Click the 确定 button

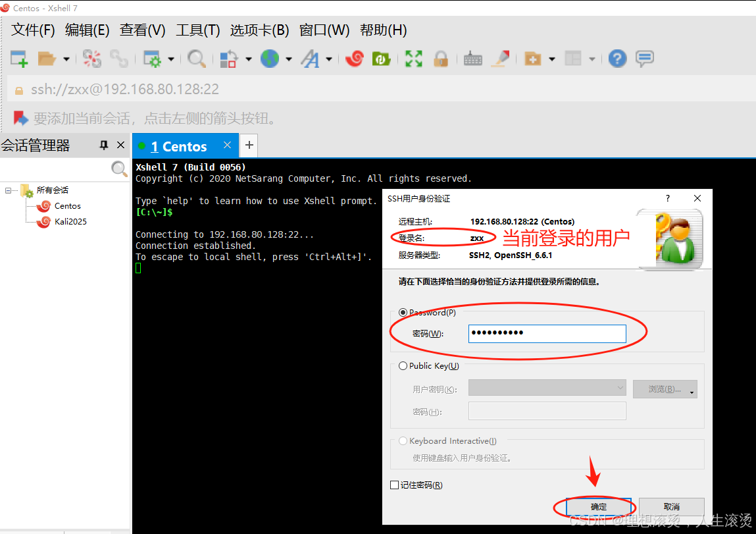tap(598, 507)
